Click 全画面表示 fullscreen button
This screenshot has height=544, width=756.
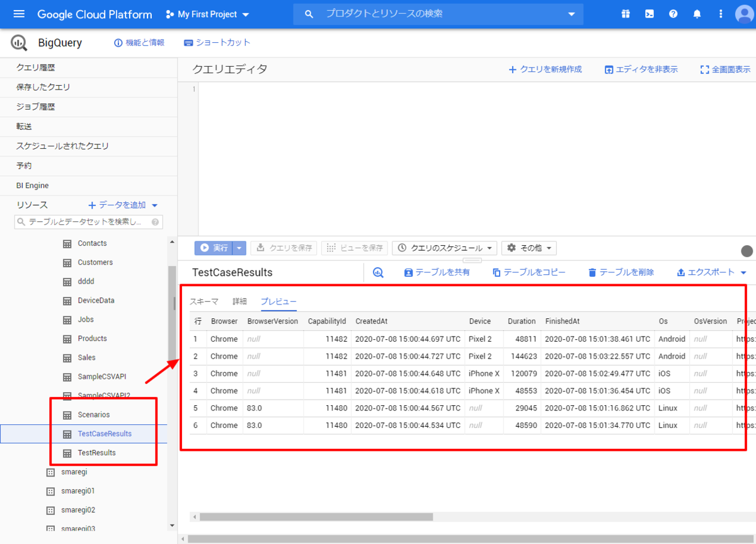click(x=725, y=69)
